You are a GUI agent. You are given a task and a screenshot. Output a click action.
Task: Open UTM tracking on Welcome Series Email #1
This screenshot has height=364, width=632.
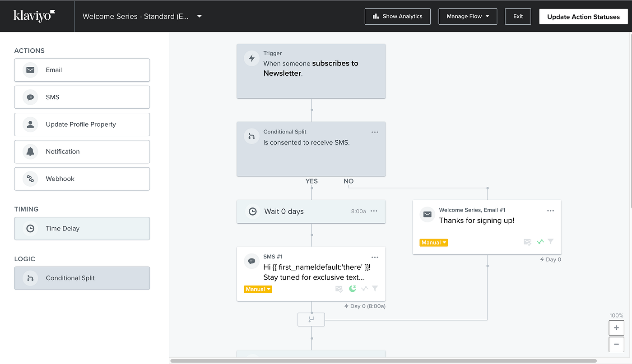point(540,242)
